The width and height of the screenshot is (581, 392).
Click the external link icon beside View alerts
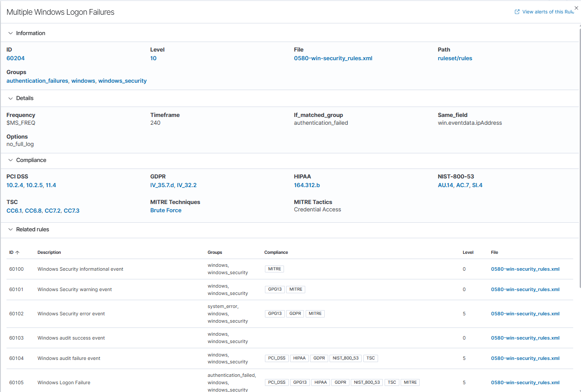pyautogui.click(x=517, y=12)
